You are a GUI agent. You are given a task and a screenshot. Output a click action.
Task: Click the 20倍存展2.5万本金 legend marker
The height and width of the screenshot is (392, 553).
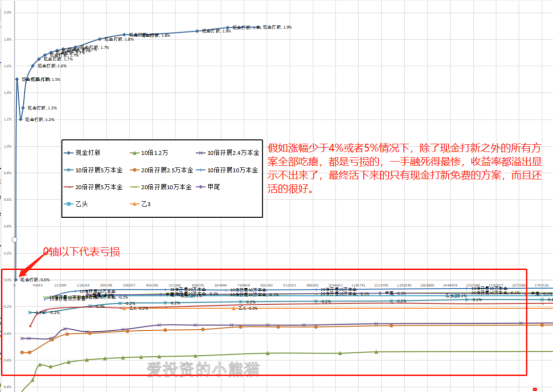[x=134, y=170]
